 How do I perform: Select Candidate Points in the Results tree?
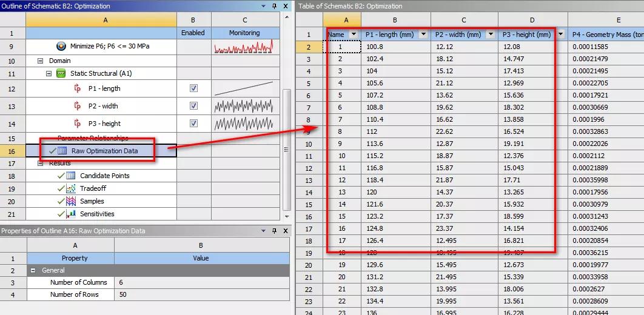click(105, 176)
